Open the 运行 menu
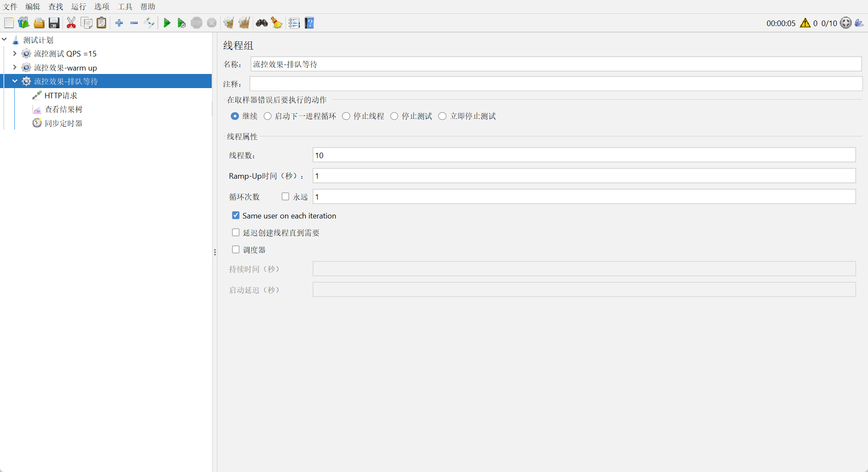The image size is (868, 472). (78, 6)
